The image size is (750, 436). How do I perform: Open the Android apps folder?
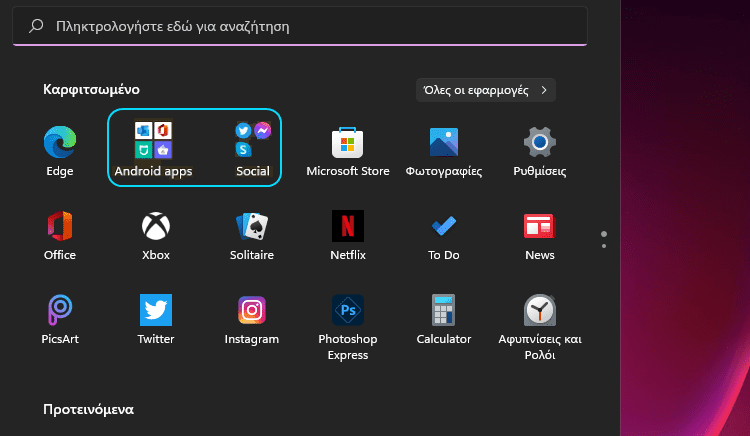coord(153,140)
